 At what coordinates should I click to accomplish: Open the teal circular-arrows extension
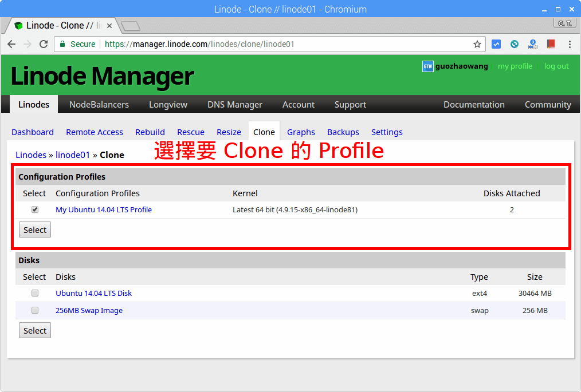(x=514, y=44)
